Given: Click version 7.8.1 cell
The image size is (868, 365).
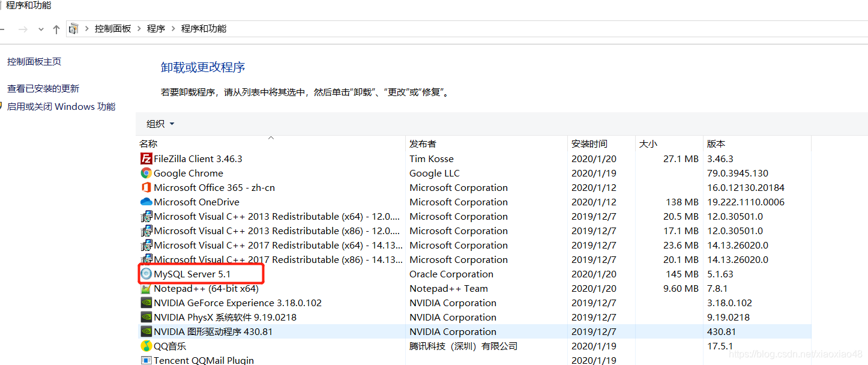Looking at the screenshot, I should (x=717, y=289).
